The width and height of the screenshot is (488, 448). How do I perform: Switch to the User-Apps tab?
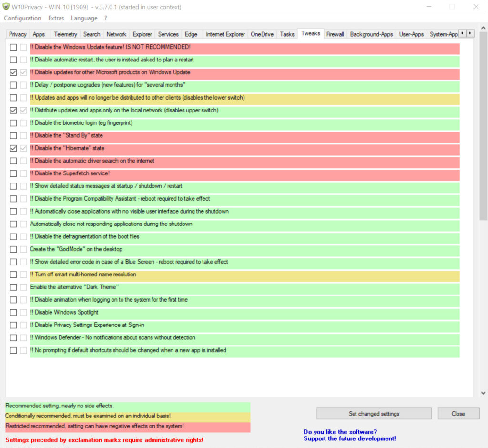pos(411,34)
